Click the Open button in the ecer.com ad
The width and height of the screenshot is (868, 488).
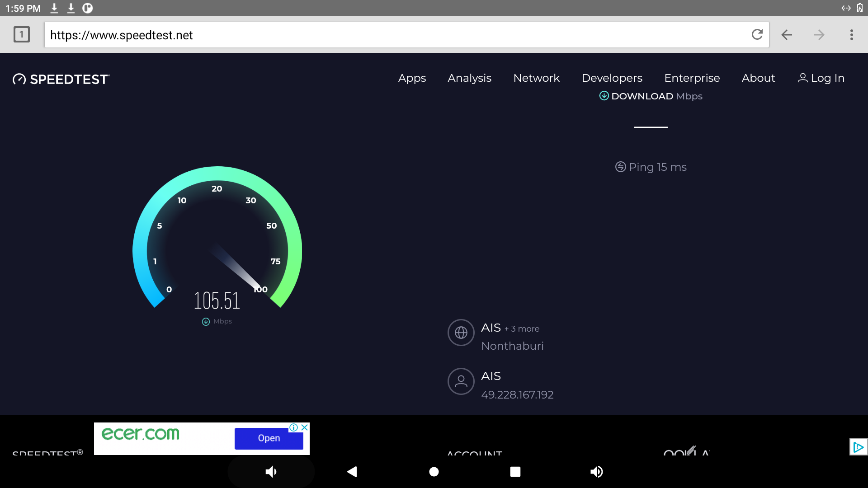click(x=269, y=438)
